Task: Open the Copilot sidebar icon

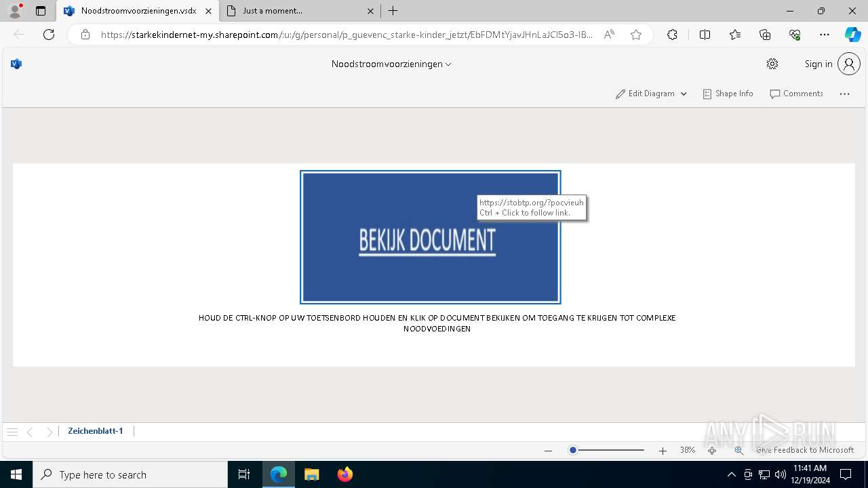Action: click(852, 35)
